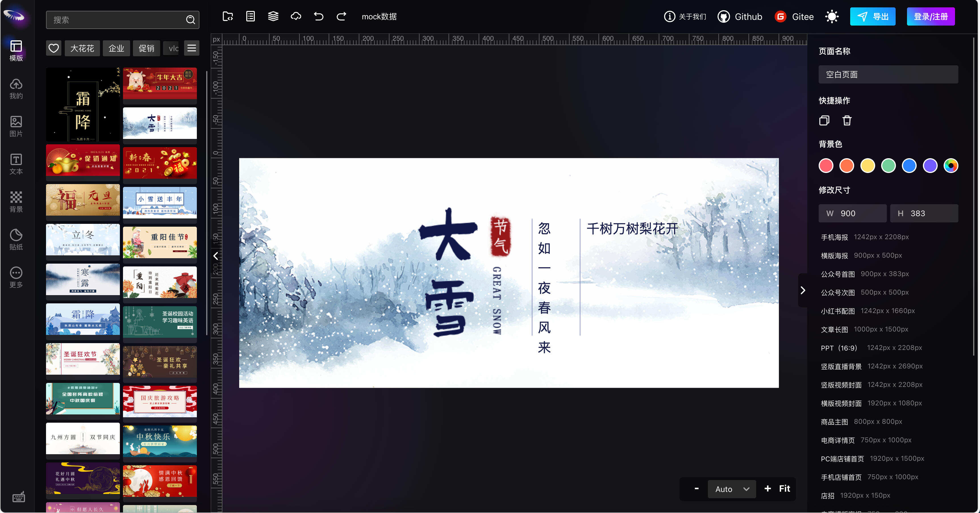
Task: Toggle the light/dark theme sun icon
Action: point(832,16)
